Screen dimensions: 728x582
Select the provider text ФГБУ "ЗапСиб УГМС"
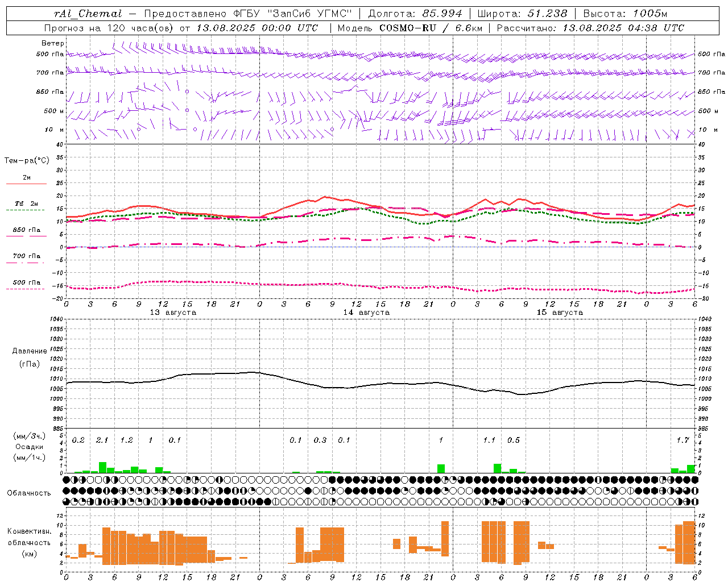(x=293, y=14)
